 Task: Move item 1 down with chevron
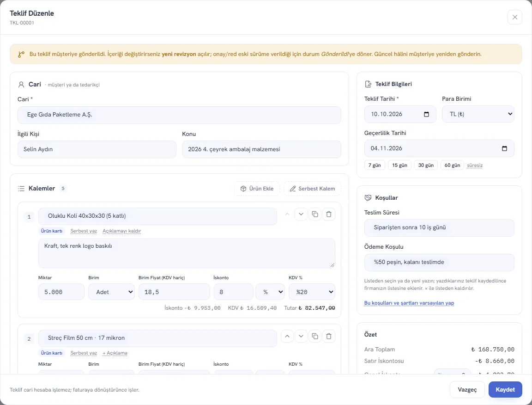[301, 214]
